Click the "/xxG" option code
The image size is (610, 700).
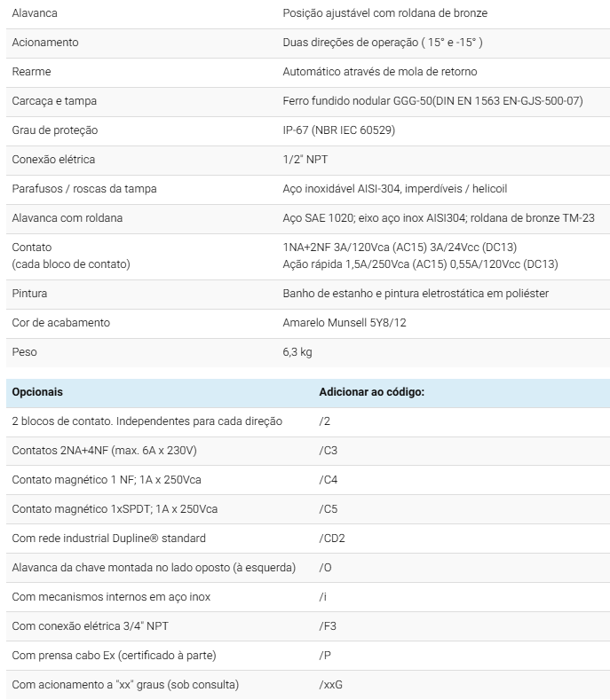tap(330, 684)
